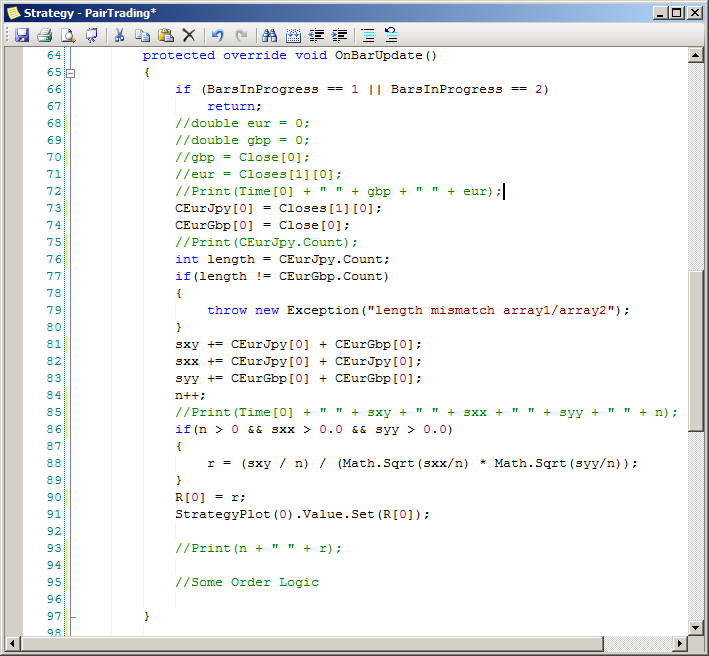Click the 'return;' statement on line 67

(x=234, y=107)
